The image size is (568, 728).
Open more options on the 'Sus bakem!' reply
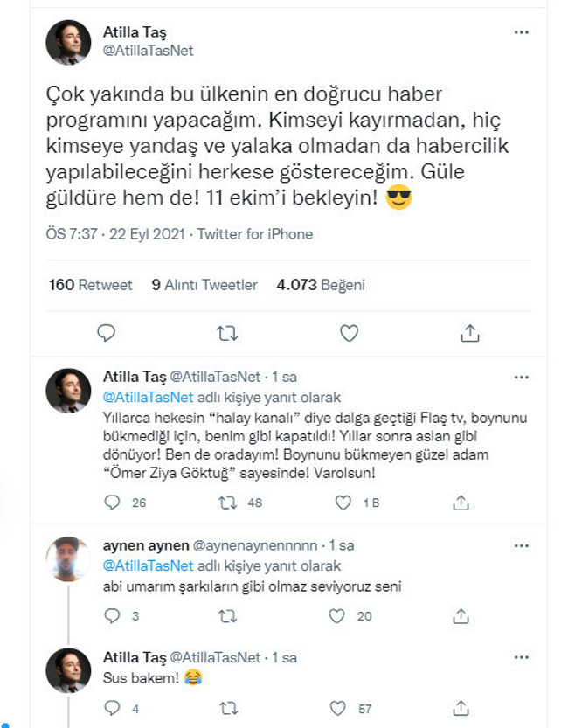point(522,656)
